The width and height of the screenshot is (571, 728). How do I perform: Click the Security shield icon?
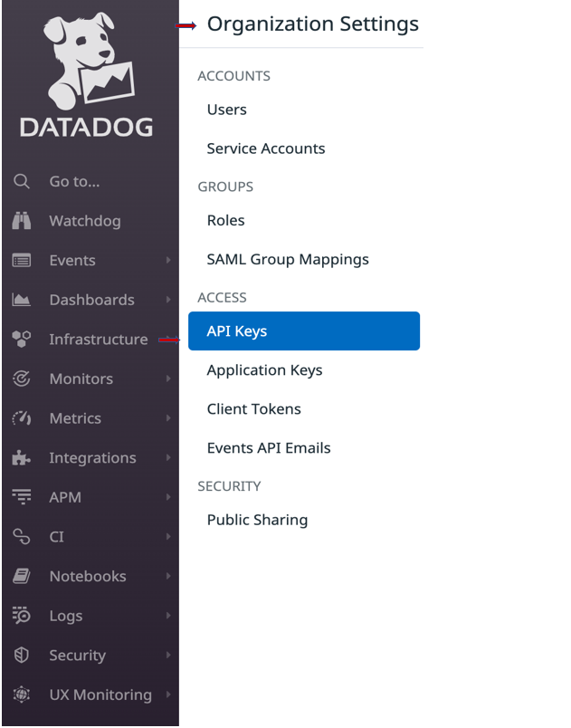(x=22, y=656)
